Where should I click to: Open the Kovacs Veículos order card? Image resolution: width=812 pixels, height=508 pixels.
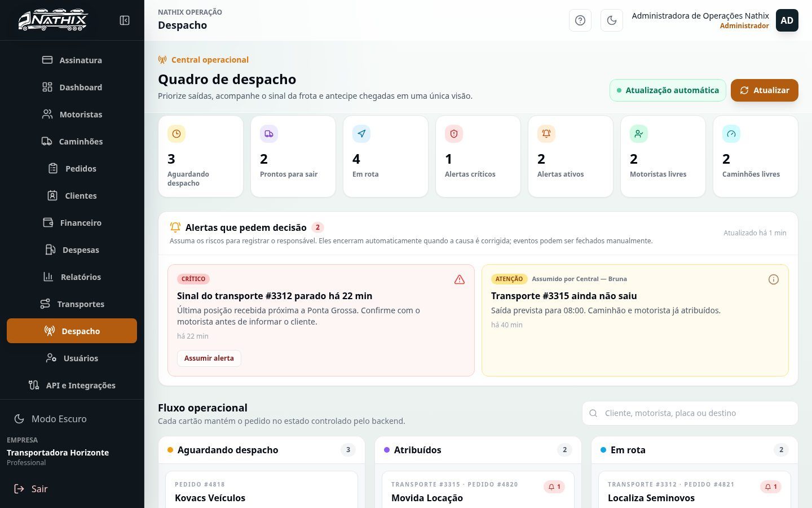click(x=262, y=490)
